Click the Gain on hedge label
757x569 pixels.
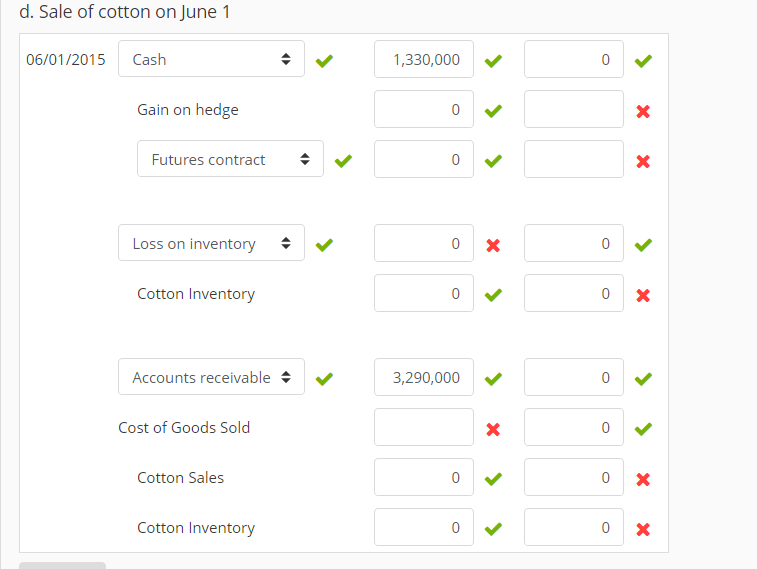(188, 110)
